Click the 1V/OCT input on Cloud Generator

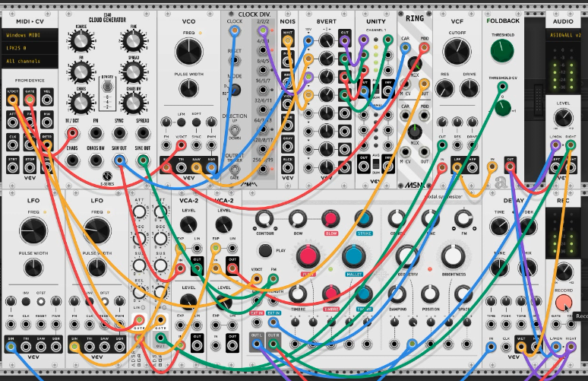pos(72,133)
